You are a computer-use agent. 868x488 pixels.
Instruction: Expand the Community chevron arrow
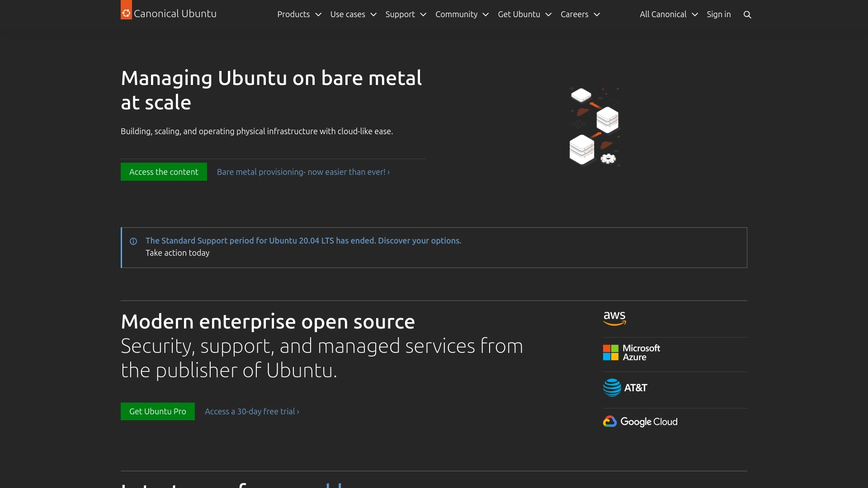point(486,14)
